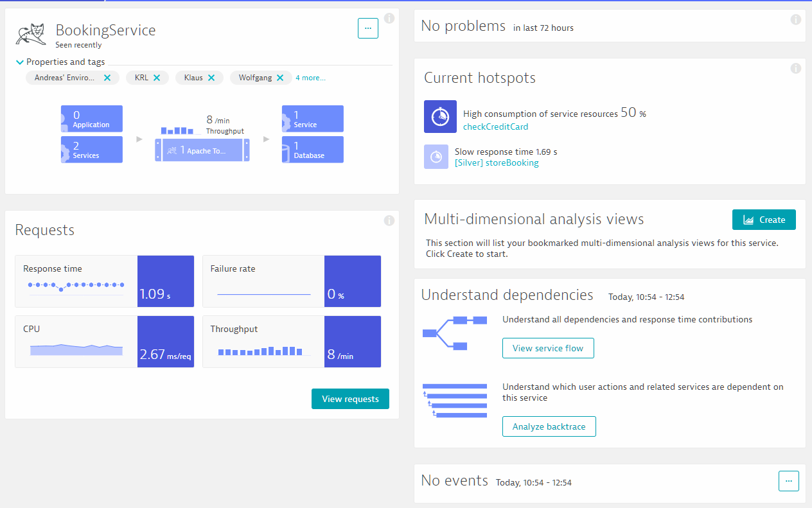Remove the KRL tag
Viewport: 812px width, 508px height.
pos(157,78)
